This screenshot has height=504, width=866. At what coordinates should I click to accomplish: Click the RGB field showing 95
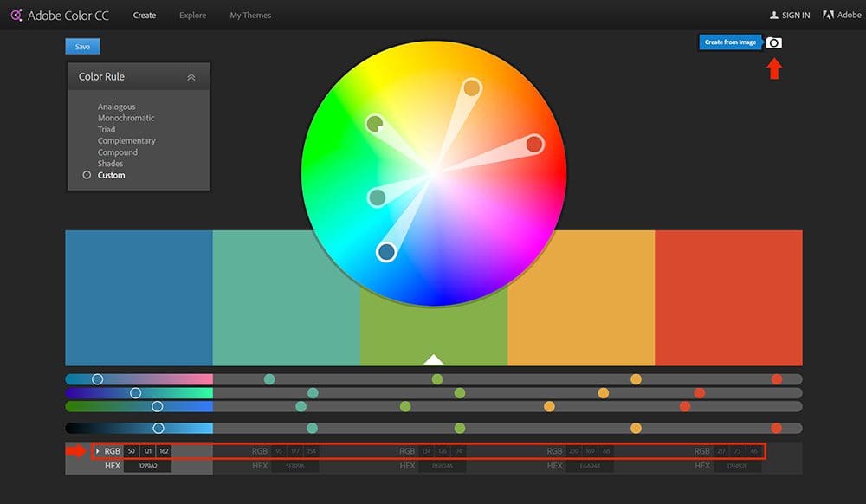pos(279,451)
